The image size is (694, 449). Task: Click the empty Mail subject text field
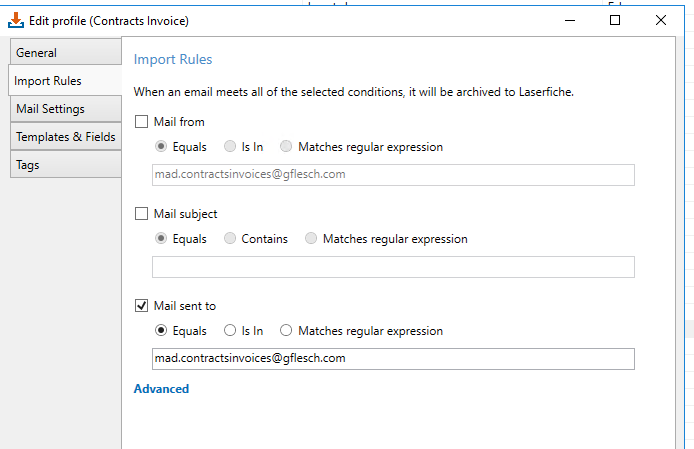[x=393, y=267]
